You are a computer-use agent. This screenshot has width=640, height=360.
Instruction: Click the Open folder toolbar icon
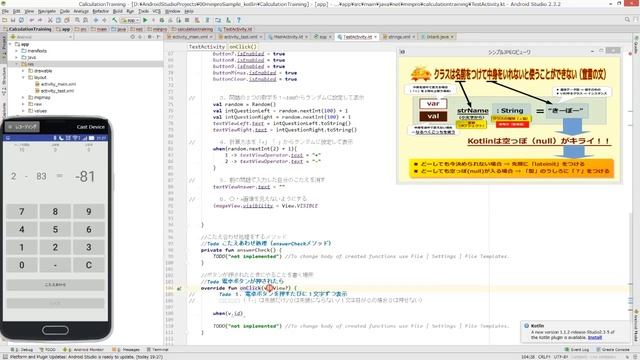[x=4, y=20]
